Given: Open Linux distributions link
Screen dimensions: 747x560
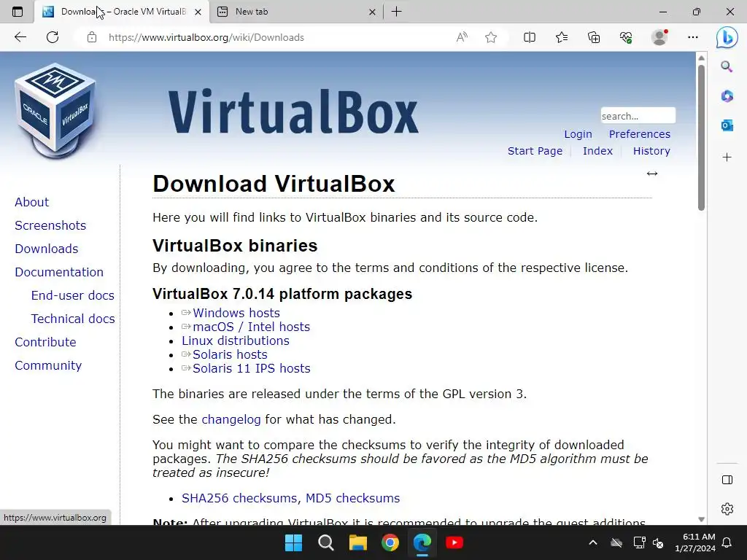Looking at the screenshot, I should (x=236, y=341).
